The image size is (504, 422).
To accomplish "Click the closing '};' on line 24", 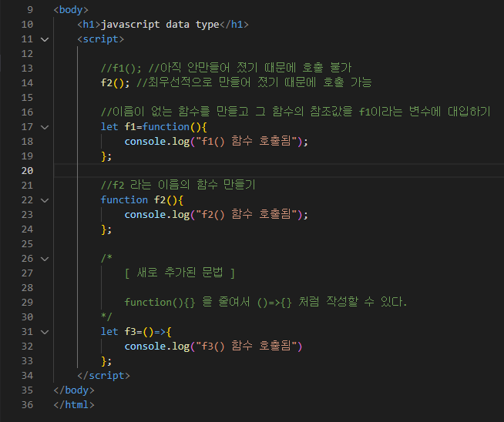I will click(x=106, y=229).
